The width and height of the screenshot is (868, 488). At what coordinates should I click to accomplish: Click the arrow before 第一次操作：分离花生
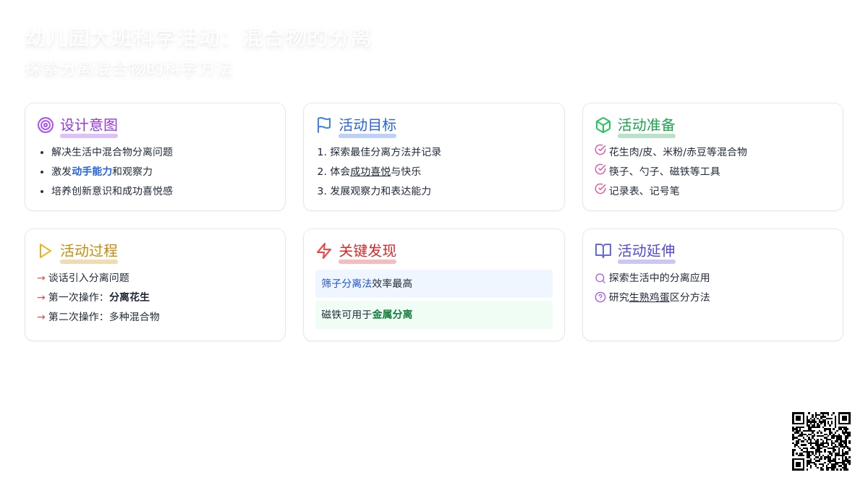click(x=41, y=297)
